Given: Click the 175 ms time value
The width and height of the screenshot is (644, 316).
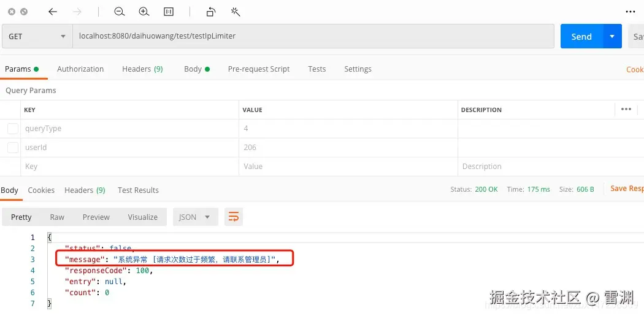Looking at the screenshot, I should coord(539,189).
